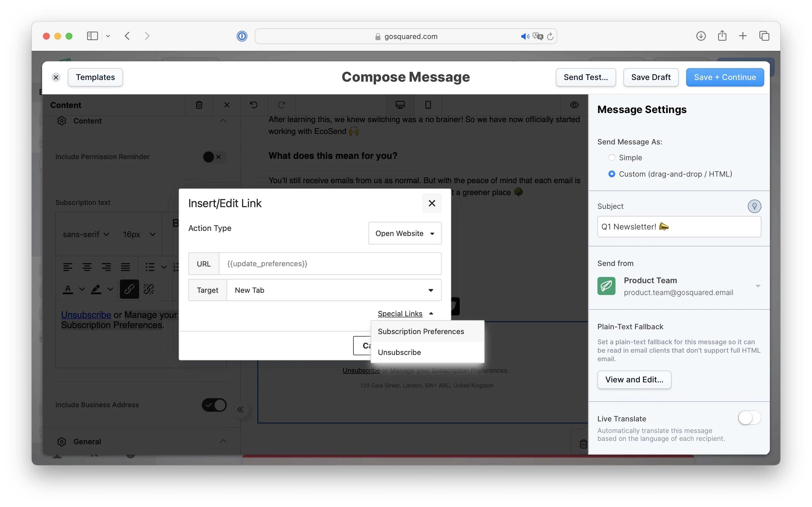Click the gosquared.com address bar
Viewport: 812px width, 507px height.
point(405,36)
